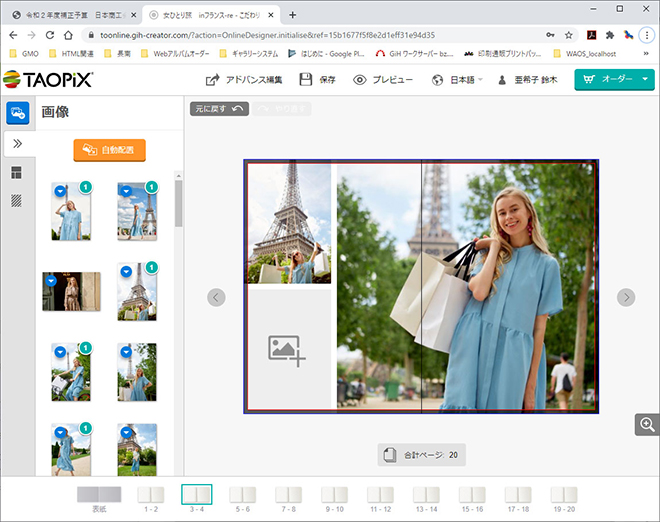The image size is (660, 522).
Task: Open dropdown on woman-with-trees Eiffel thumbnail
Action: 126,352
